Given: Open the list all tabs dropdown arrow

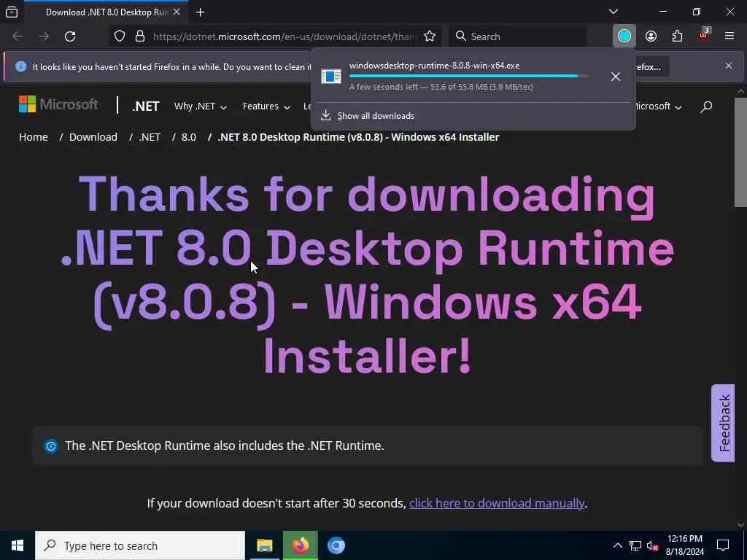Looking at the screenshot, I should point(614,12).
